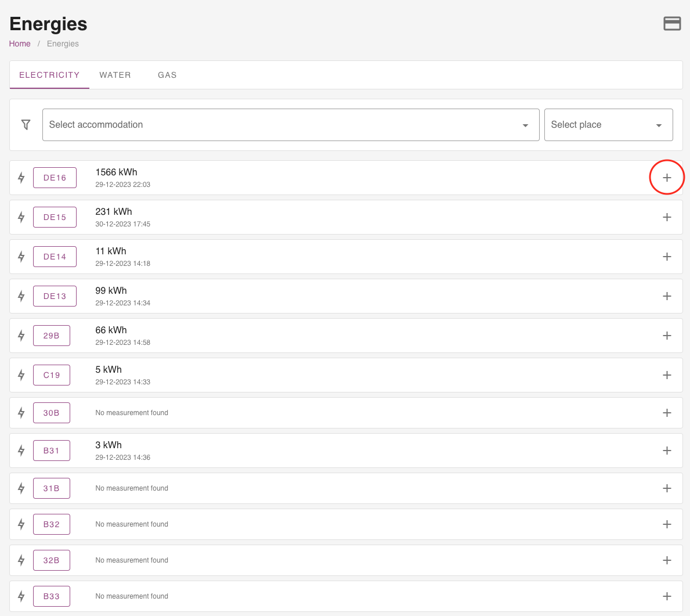
Task: Add measurement for B32 with plus icon
Action: tap(667, 524)
